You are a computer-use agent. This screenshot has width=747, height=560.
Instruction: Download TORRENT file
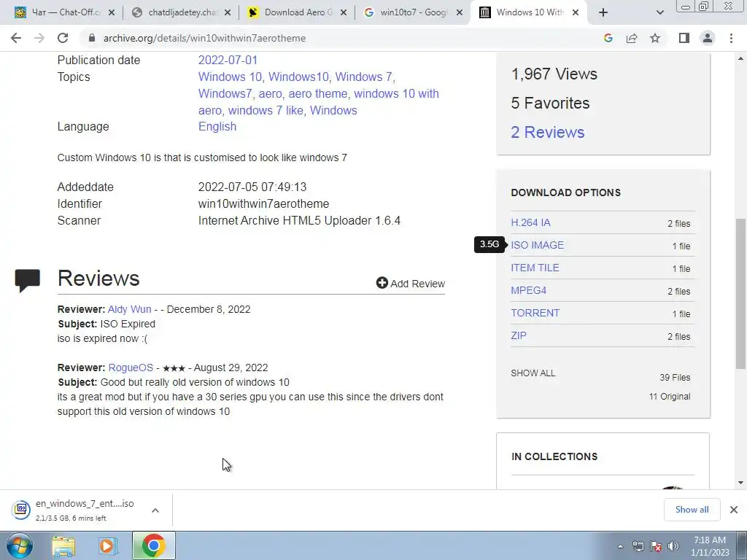click(x=535, y=313)
